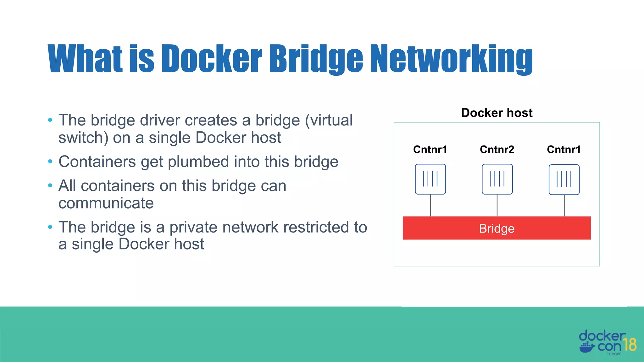644x362 pixels.
Task: Click the line connecting first Cntnr1 to Bridge
Action: [430, 206]
